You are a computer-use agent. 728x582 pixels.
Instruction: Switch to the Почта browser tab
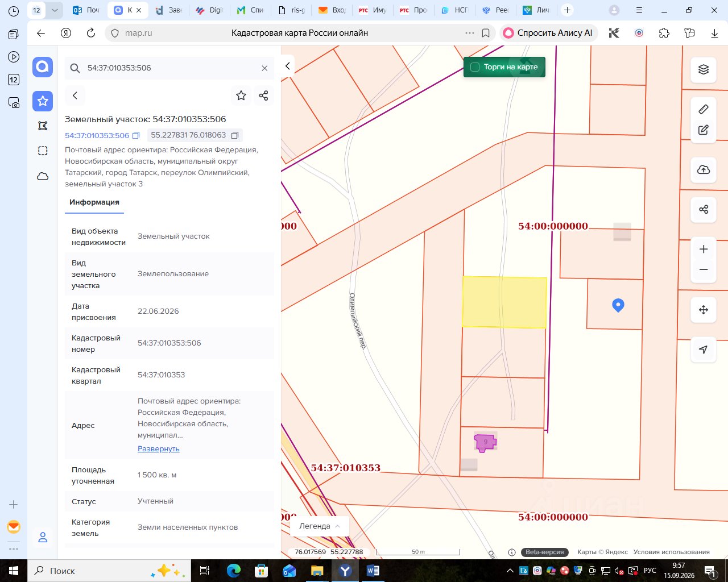click(86, 10)
